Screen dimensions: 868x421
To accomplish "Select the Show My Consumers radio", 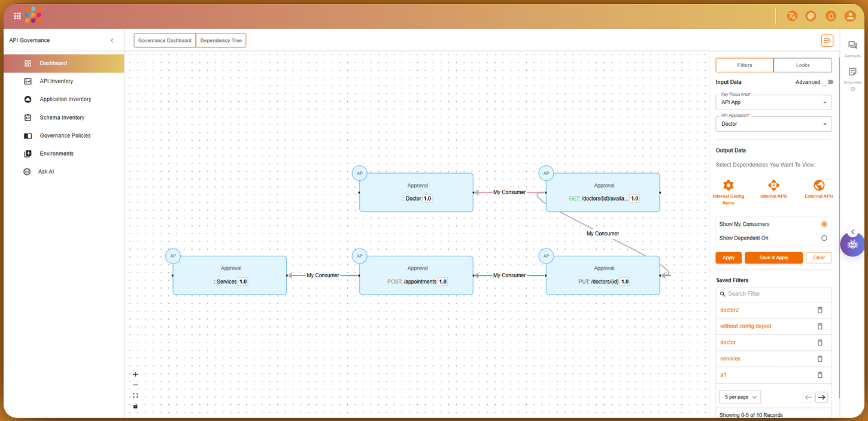I will tap(824, 224).
